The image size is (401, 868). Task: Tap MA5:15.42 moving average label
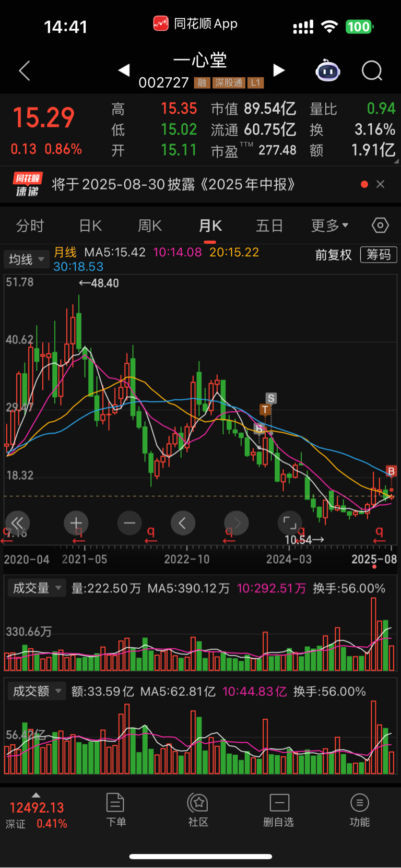[115, 252]
